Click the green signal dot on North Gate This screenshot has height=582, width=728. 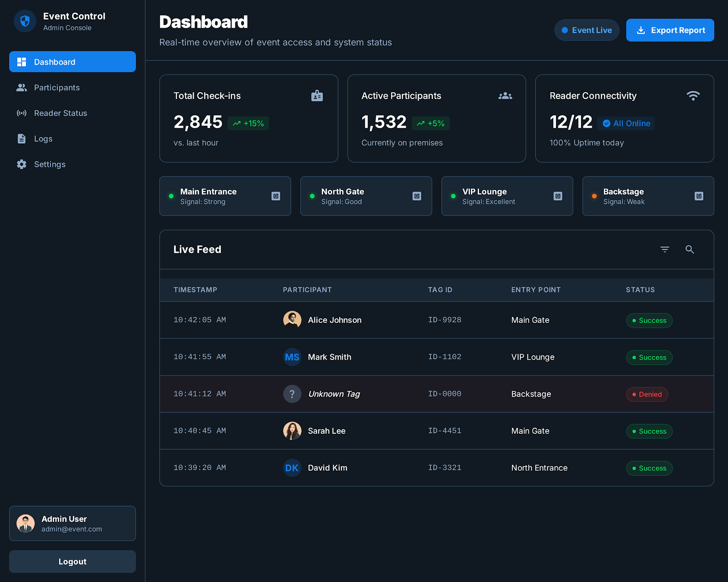coord(312,196)
